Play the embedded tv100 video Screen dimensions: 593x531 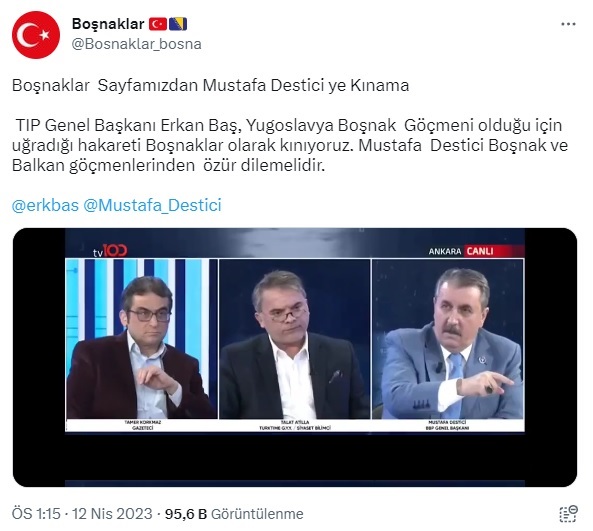[295, 357]
